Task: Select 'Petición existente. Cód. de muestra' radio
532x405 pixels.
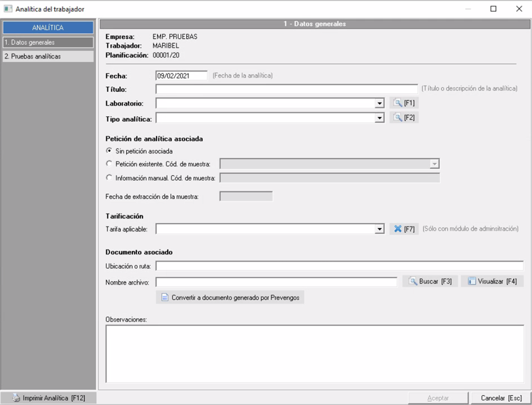Action: tap(109, 164)
